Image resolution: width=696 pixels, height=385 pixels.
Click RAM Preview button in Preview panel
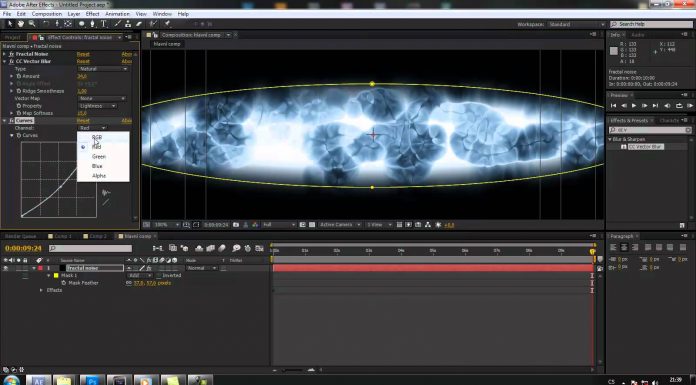click(690, 106)
